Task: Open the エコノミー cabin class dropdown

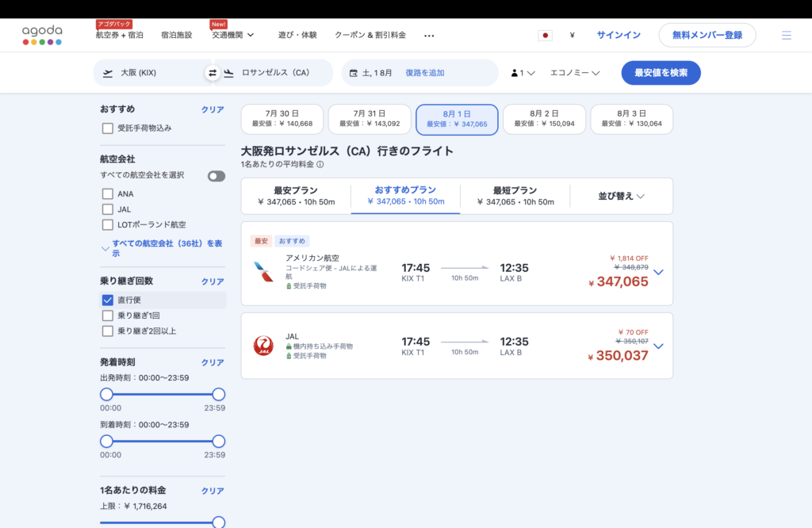Action: coord(575,73)
